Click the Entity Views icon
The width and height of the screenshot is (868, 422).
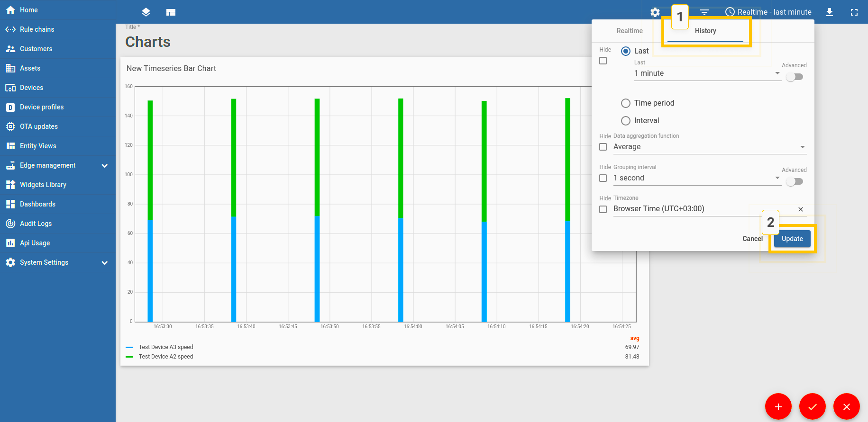click(10, 146)
